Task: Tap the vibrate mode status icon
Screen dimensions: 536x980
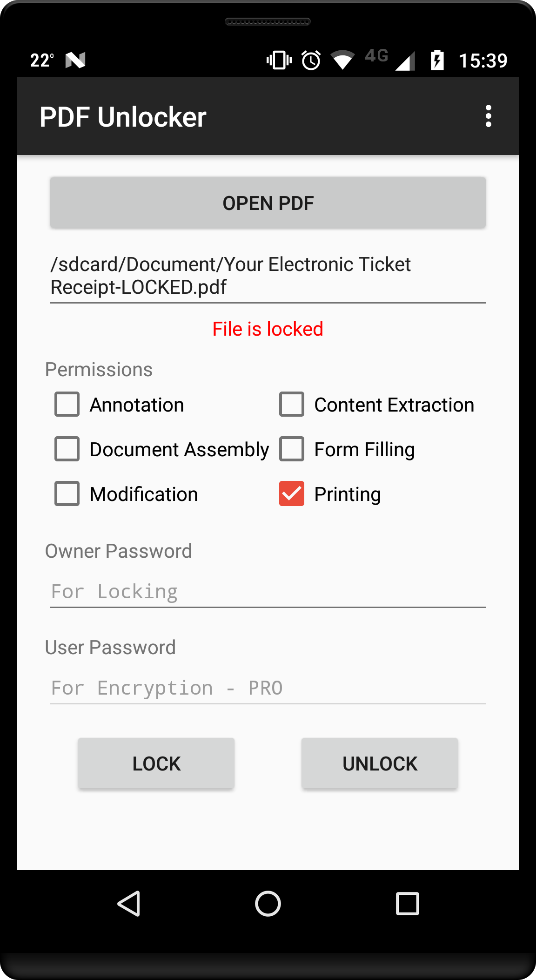Action: (x=279, y=60)
